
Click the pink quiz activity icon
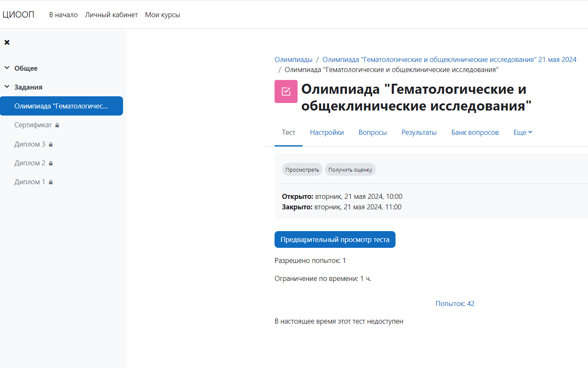286,91
